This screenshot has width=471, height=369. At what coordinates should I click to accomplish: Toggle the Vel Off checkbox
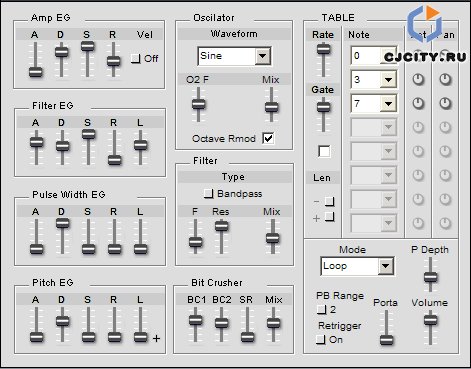tap(135, 59)
